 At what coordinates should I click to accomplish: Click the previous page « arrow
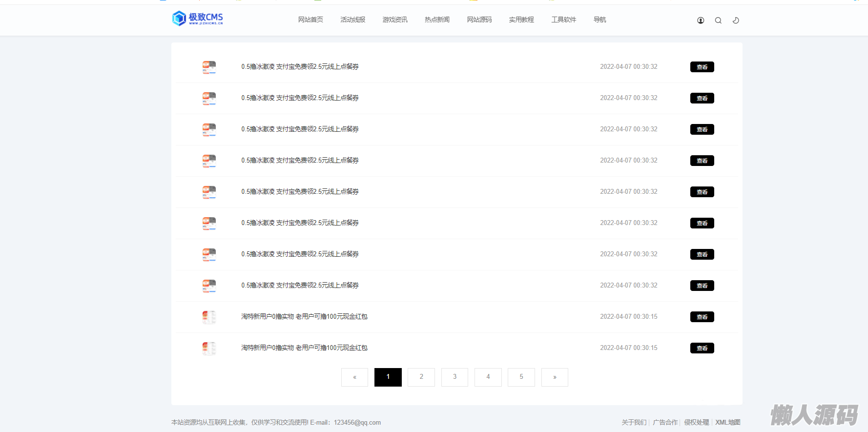click(x=354, y=377)
